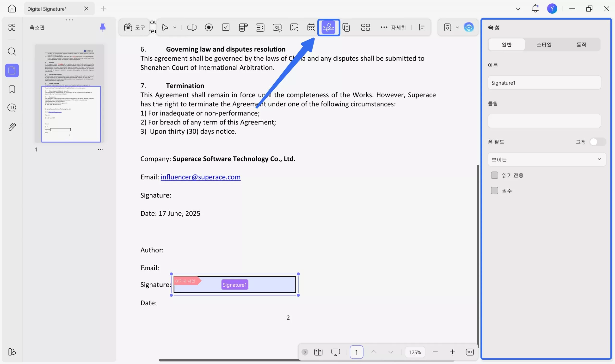Open the thumbnails grid sidebar icon

12,27
